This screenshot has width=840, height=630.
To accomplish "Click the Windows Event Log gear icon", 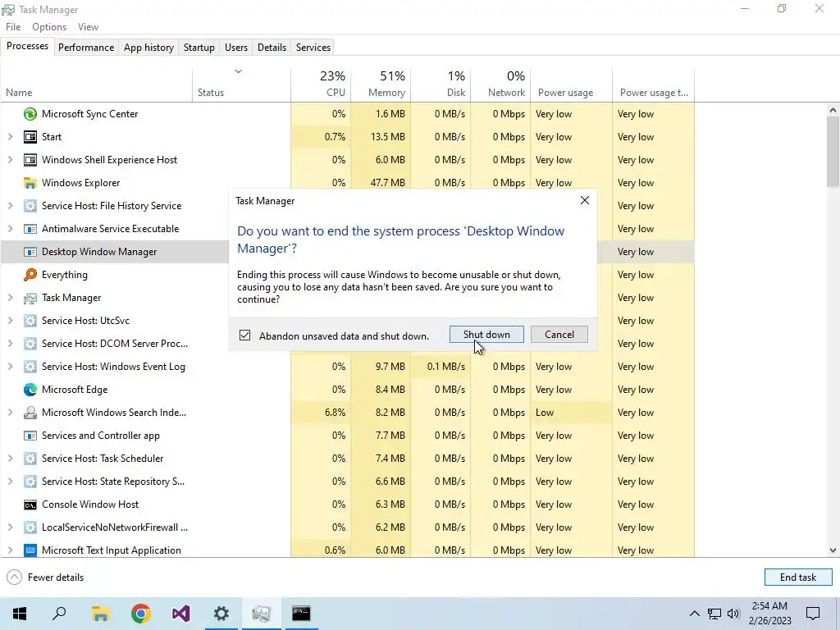I will 30,367.
